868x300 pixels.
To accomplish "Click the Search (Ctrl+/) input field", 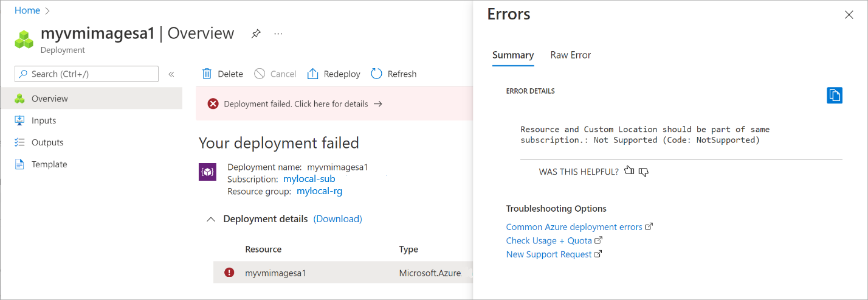I will 86,74.
